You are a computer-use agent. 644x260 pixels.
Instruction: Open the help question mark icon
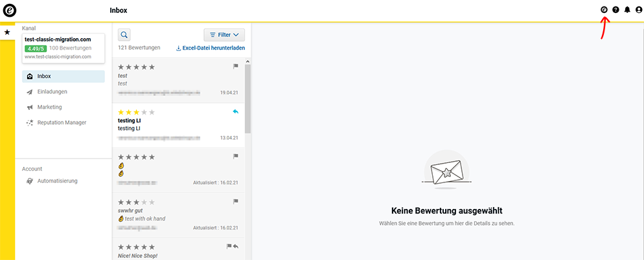tap(615, 10)
